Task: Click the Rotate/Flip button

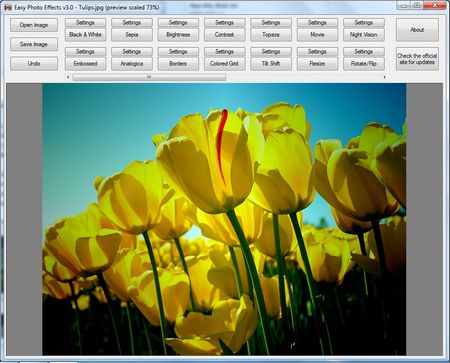Action: click(364, 64)
